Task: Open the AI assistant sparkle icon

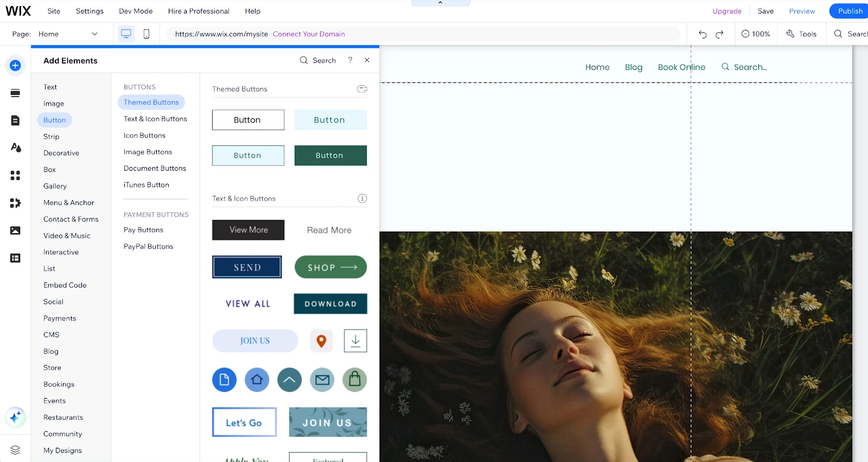Action: [x=15, y=418]
